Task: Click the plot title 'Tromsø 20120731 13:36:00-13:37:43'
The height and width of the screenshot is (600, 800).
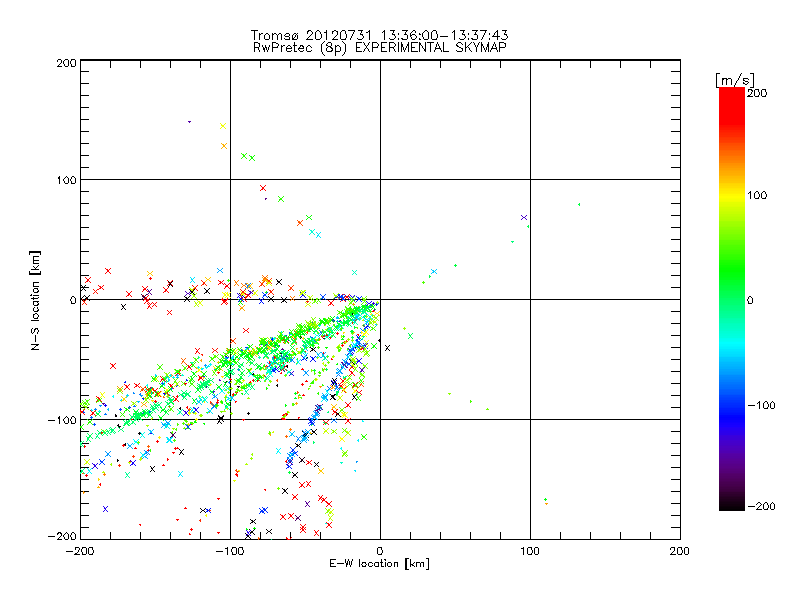Action: tap(379, 35)
